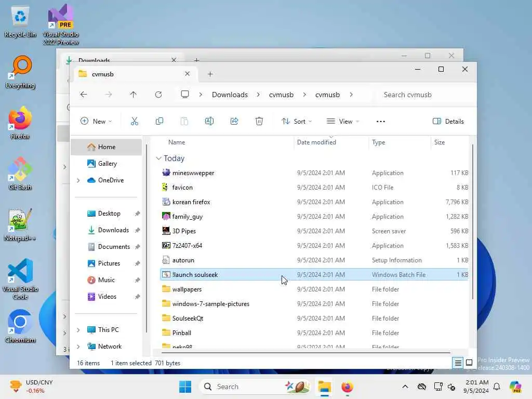The image size is (532, 399).
Task: Select the korean firefox file
Action: (314, 202)
